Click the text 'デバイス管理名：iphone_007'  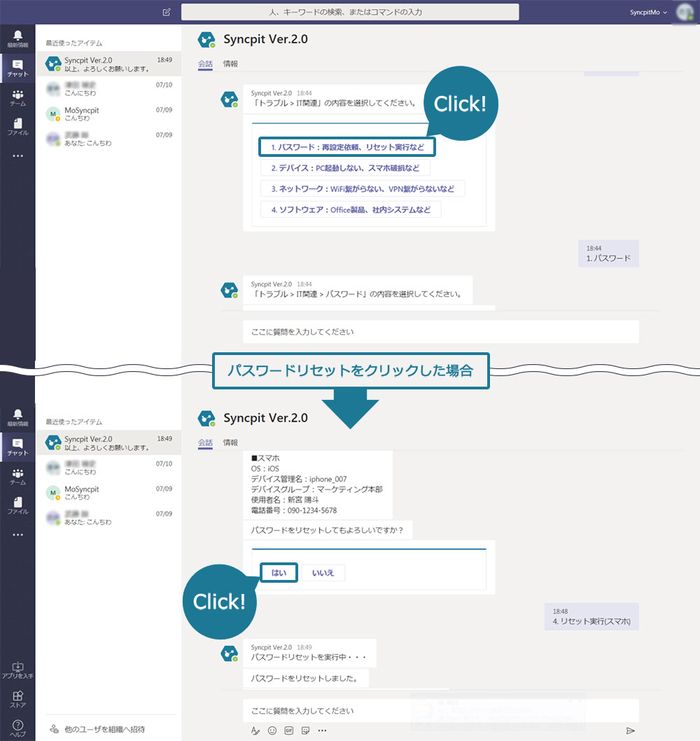click(x=298, y=479)
